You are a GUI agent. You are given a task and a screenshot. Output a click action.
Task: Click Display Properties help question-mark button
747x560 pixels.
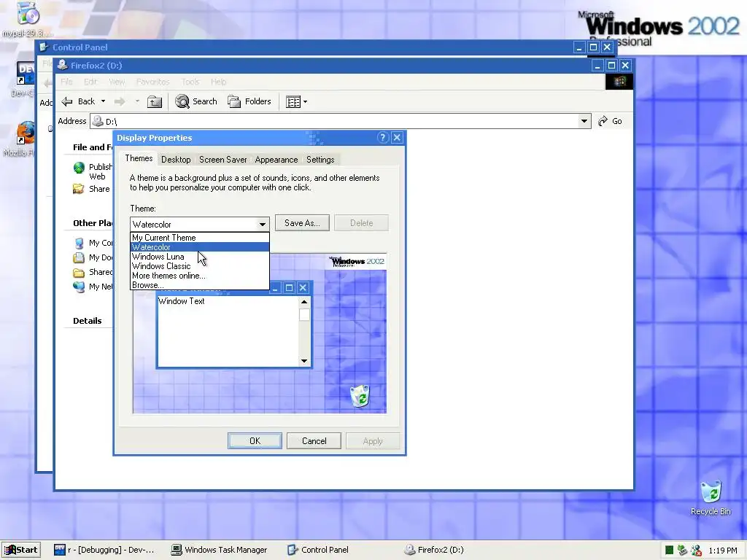(x=382, y=138)
